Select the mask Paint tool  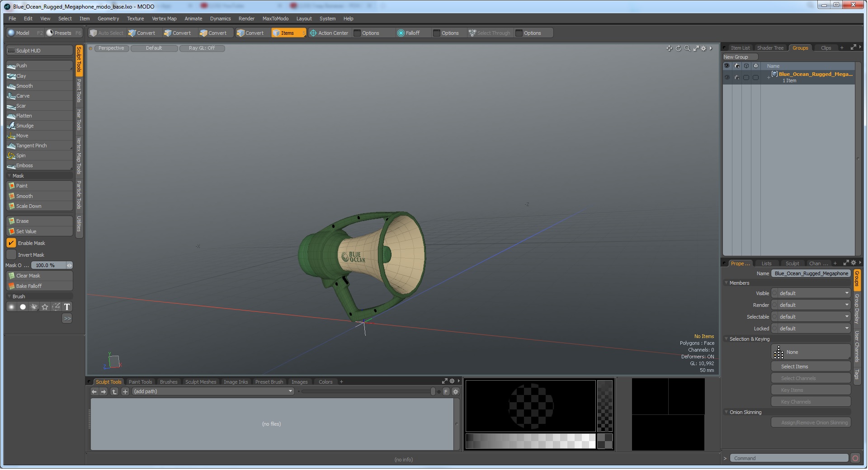[39, 186]
